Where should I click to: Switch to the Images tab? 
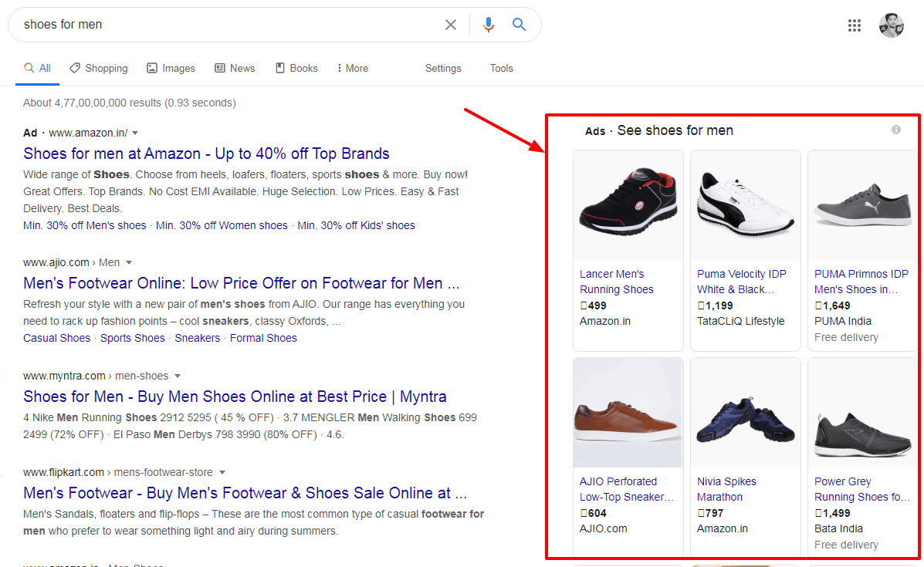click(171, 69)
